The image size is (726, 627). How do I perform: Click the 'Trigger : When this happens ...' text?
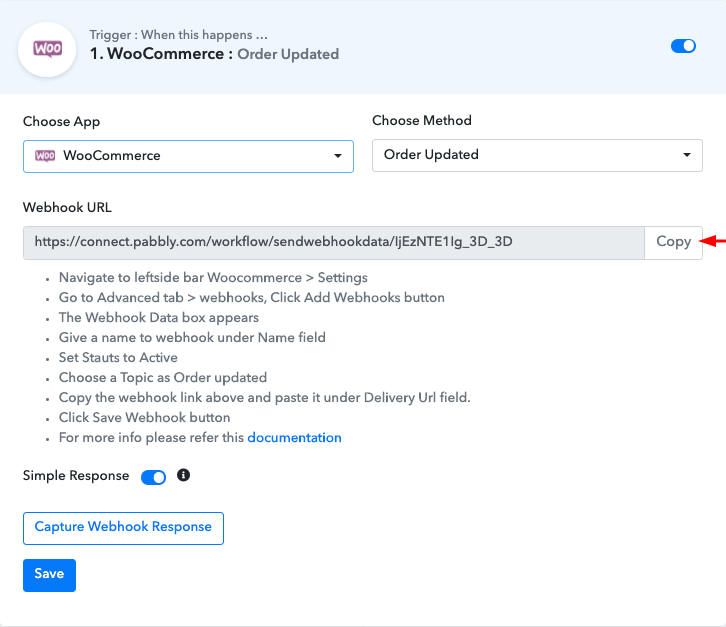click(x=178, y=35)
